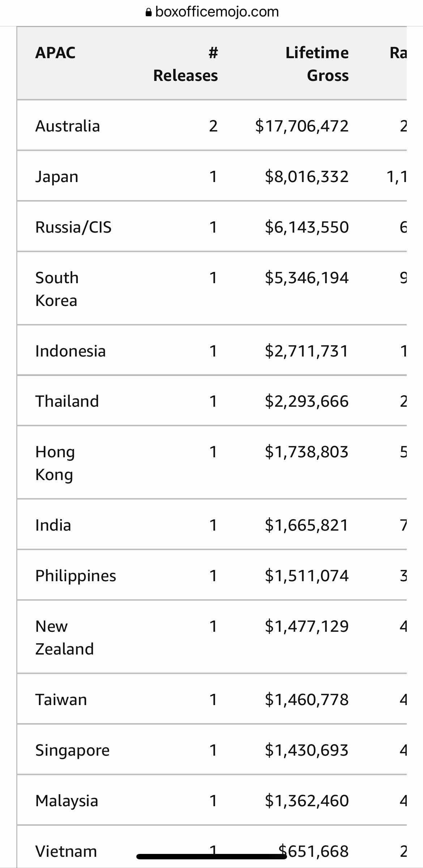Image resolution: width=423 pixels, height=868 pixels.
Task: Tap the lock icon in address bar
Action: point(148,13)
